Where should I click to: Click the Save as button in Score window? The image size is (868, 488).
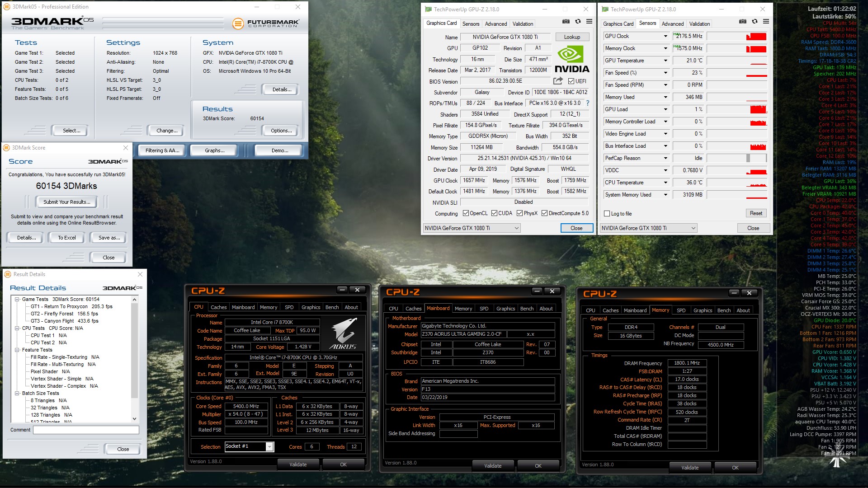(x=109, y=238)
